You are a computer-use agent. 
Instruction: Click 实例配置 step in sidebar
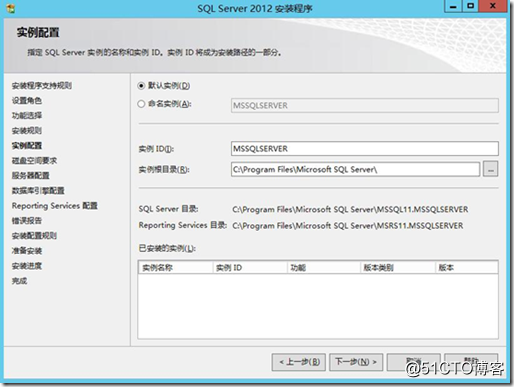[x=27, y=146]
